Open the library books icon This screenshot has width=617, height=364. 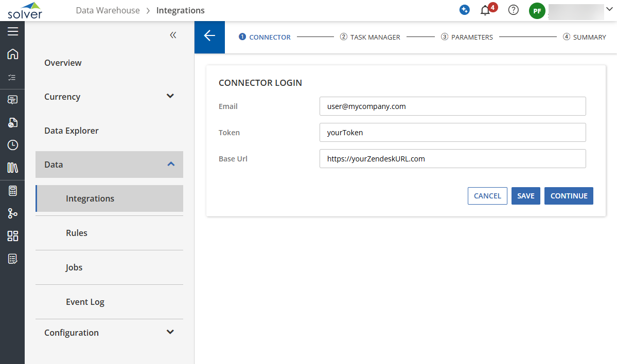pyautogui.click(x=12, y=168)
